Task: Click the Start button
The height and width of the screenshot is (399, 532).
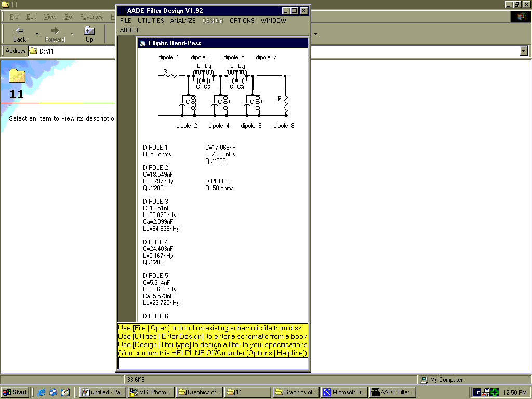Action: [15, 392]
